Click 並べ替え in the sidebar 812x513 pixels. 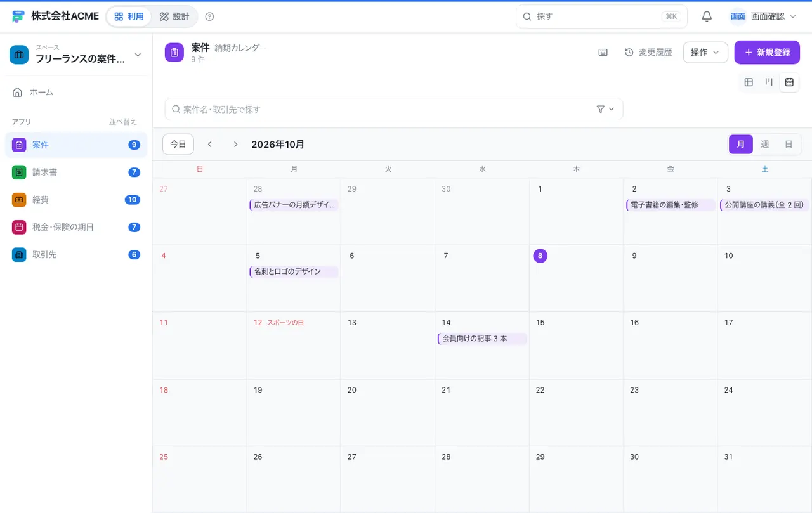click(123, 122)
